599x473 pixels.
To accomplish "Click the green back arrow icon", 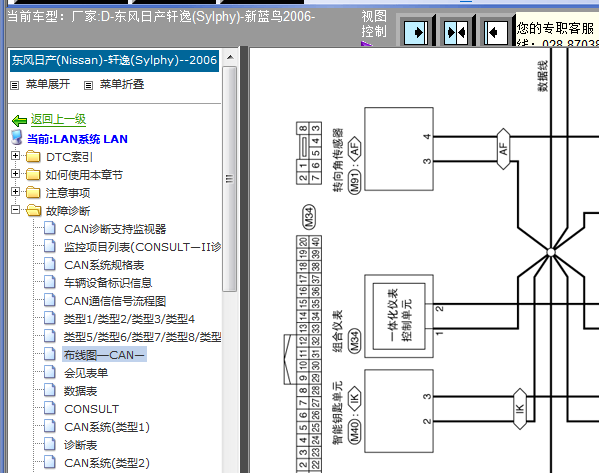I will point(19,121).
